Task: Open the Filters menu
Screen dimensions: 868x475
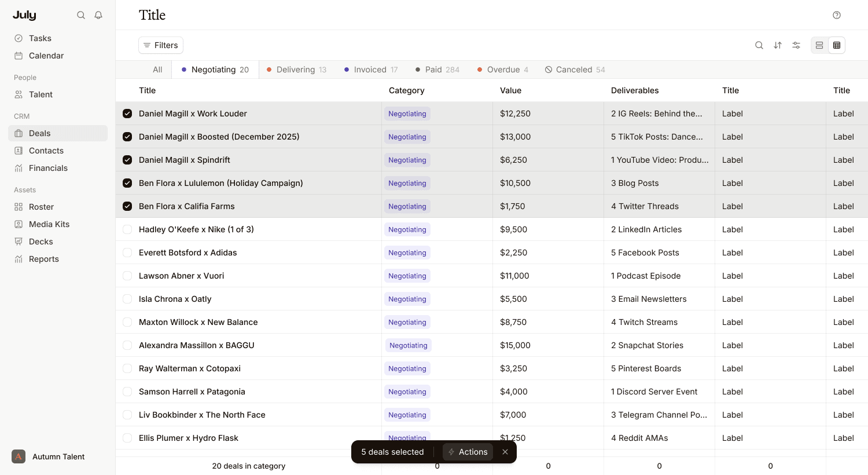Action: 161,45
